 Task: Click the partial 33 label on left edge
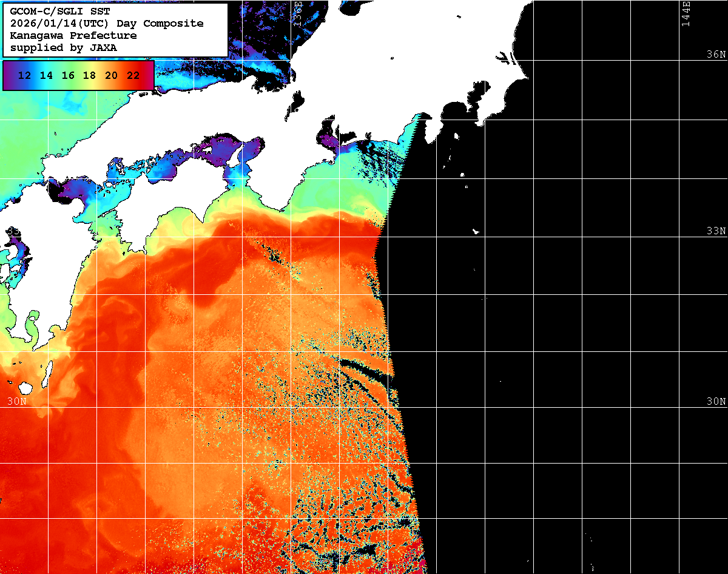(12, 231)
